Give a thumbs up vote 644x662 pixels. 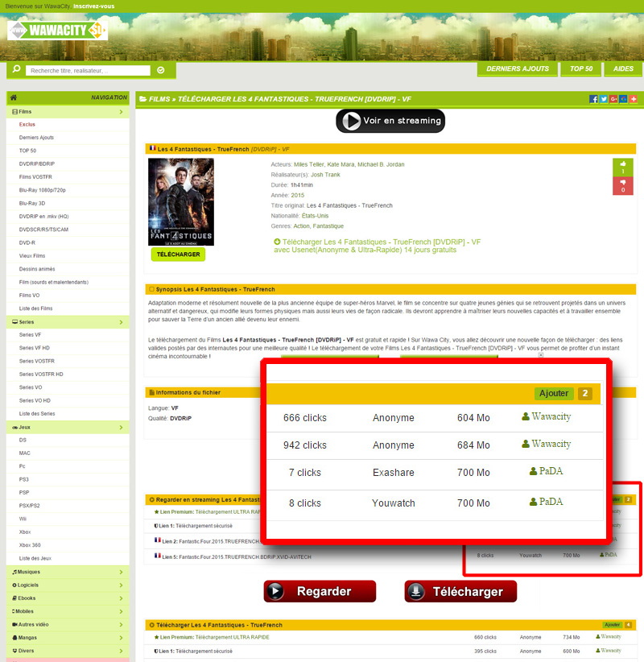point(623,168)
